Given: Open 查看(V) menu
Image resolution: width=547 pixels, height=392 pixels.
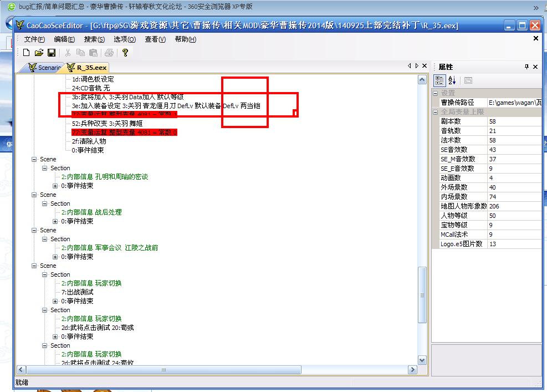Looking at the screenshot, I should [155, 39].
